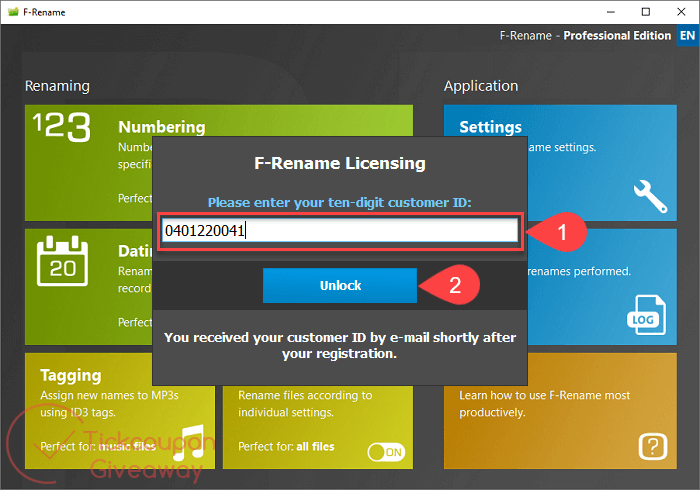Select the Settings wrench icon

650,196
